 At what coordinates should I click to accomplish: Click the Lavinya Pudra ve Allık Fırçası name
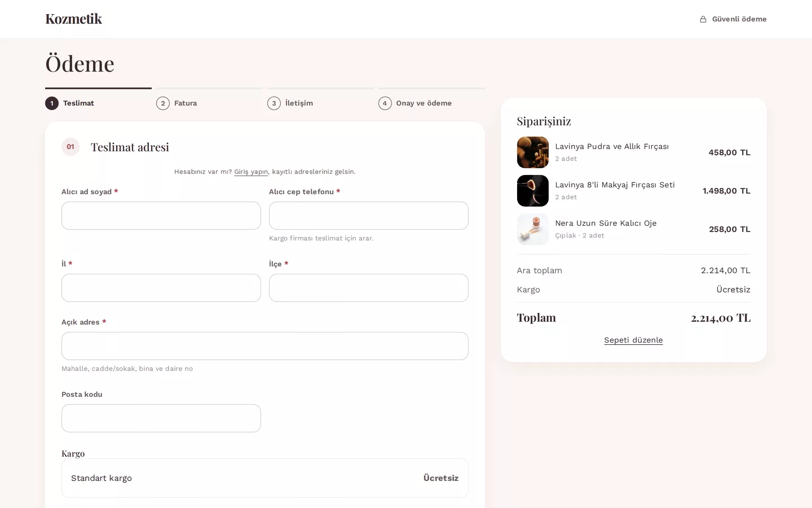(612, 146)
